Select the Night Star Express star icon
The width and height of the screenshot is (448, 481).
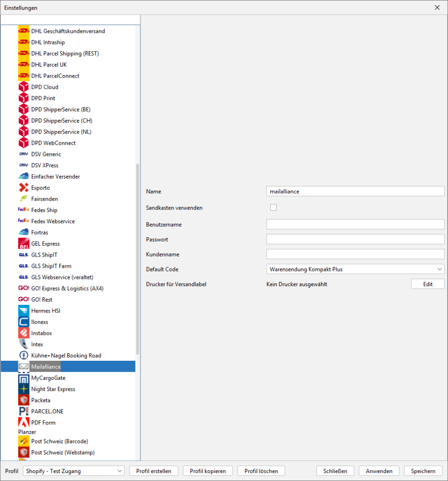click(24, 389)
